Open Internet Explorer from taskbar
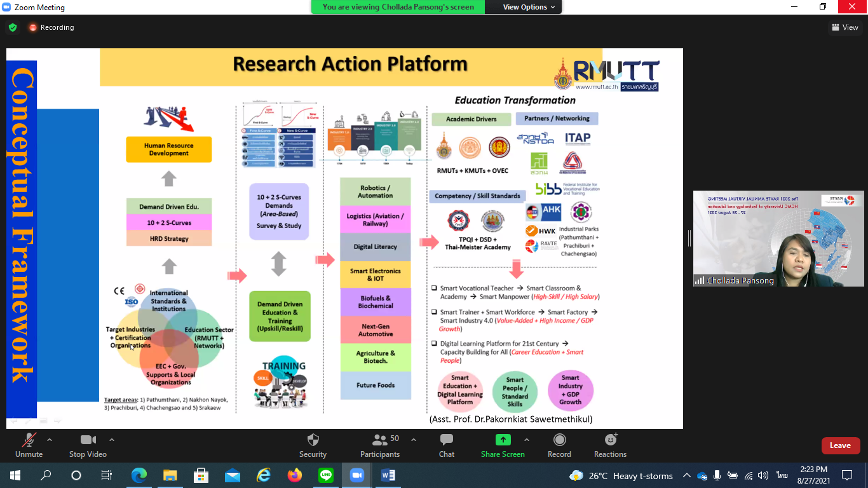The height and width of the screenshot is (488, 868). click(263, 475)
